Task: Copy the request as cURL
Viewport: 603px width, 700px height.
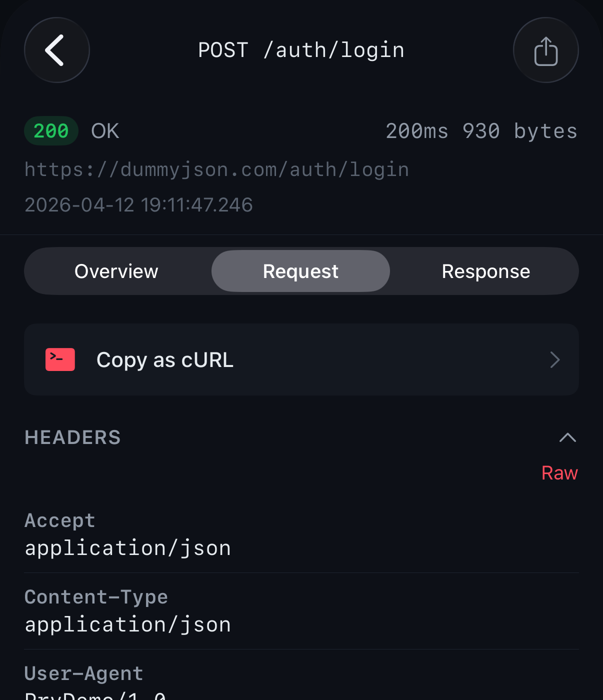Action: (165, 359)
